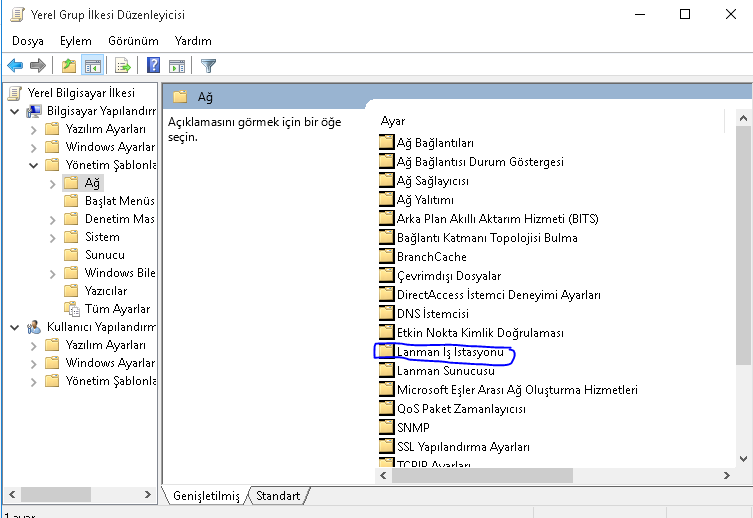Click the export list toolbar icon
The image size is (753, 518).
point(123,65)
